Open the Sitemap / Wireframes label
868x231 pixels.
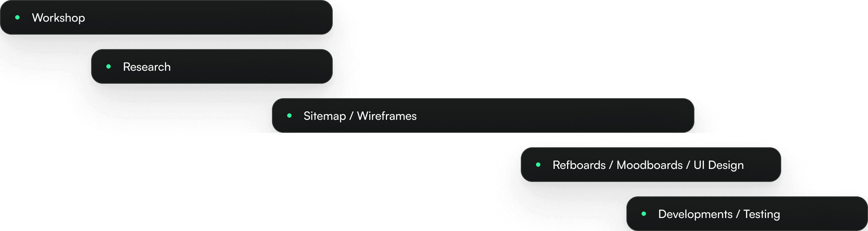tap(360, 116)
